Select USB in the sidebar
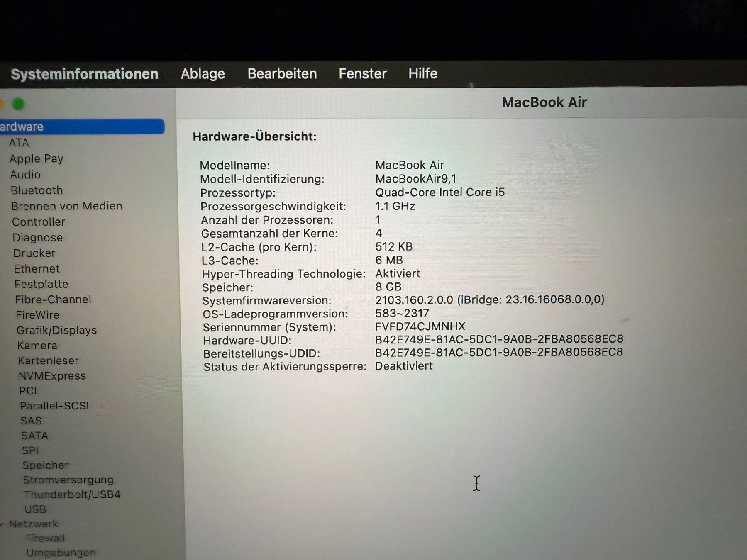This screenshot has width=747, height=560. 35,509
